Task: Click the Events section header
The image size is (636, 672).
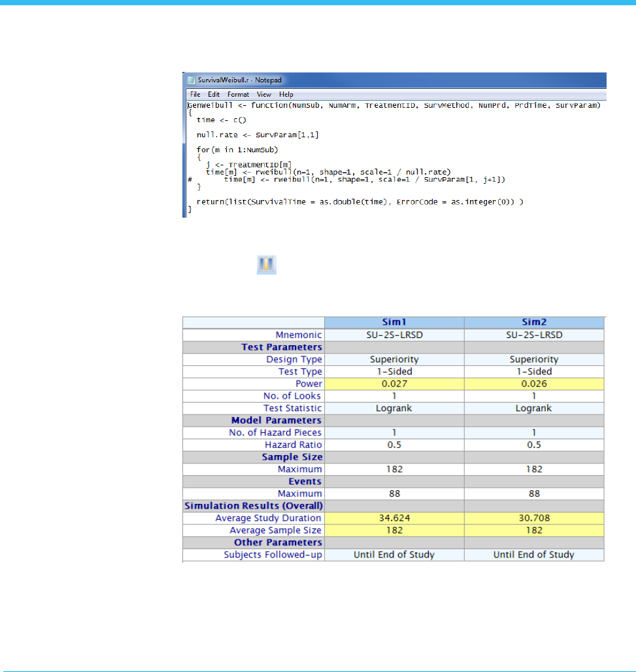Action: pyautogui.click(x=305, y=481)
